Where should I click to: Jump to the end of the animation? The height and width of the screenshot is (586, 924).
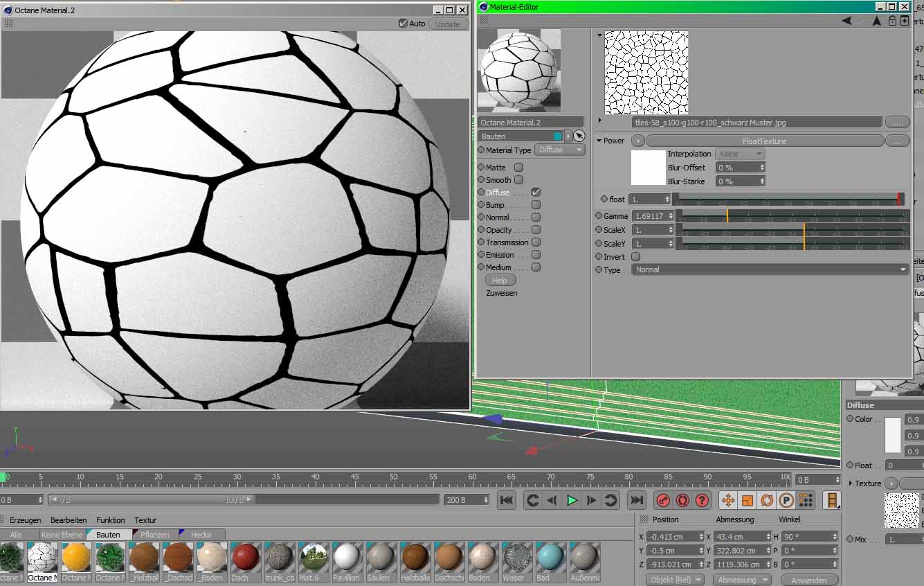[x=636, y=500]
